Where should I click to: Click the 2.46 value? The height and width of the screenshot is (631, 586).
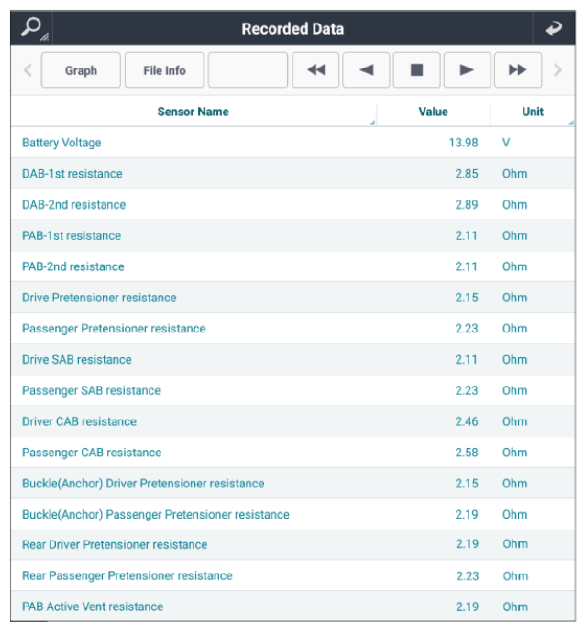pyautogui.click(x=467, y=421)
